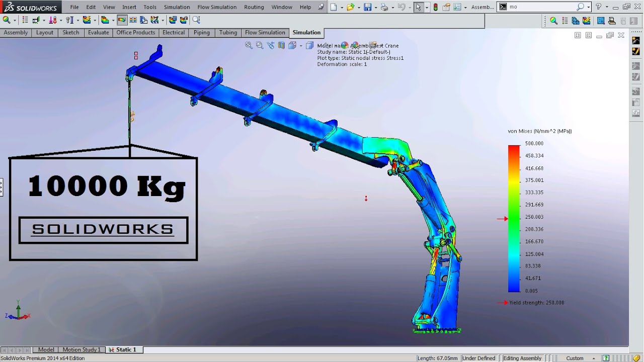Click the Editing Assembly status text
This screenshot has width=644, height=362.
[522, 358]
